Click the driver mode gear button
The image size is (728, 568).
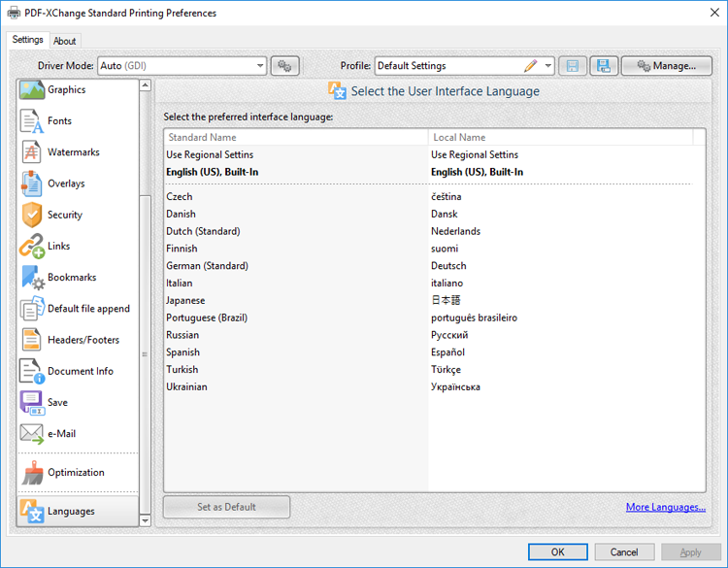pos(284,66)
